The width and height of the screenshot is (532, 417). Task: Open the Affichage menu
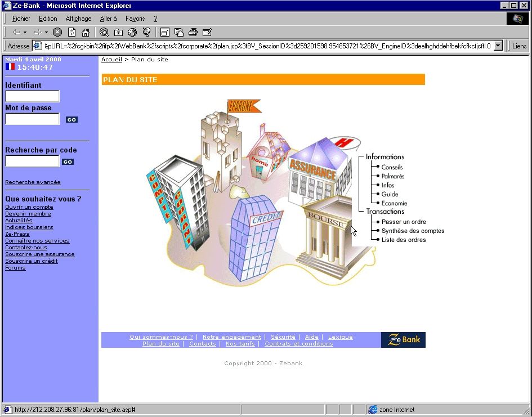coord(78,19)
